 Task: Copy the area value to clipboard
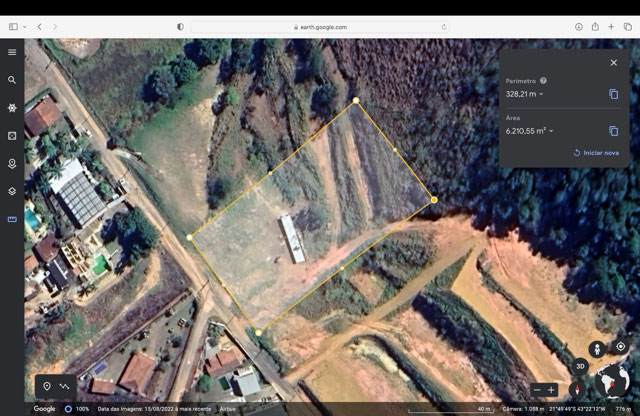(x=613, y=131)
